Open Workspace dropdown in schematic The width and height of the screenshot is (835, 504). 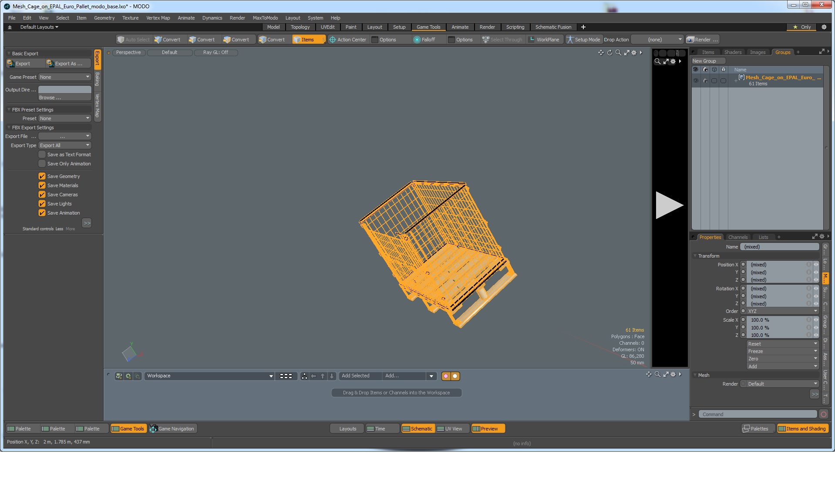tap(209, 376)
